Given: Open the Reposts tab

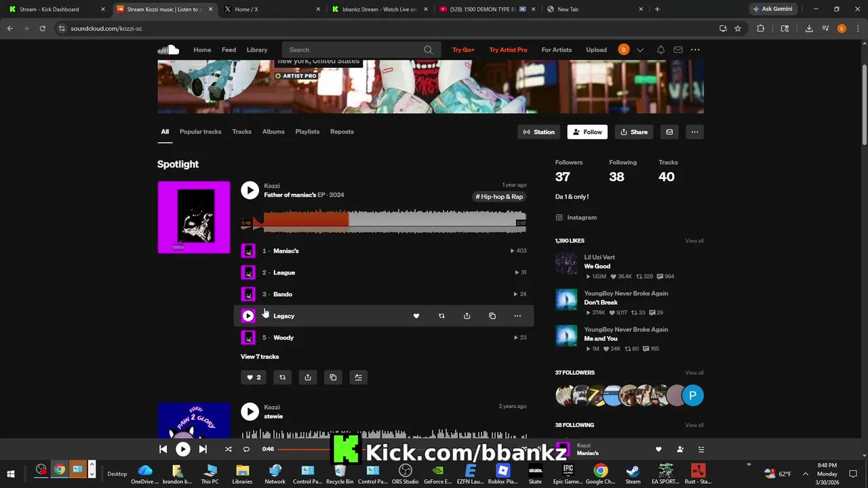Looking at the screenshot, I should [342, 131].
